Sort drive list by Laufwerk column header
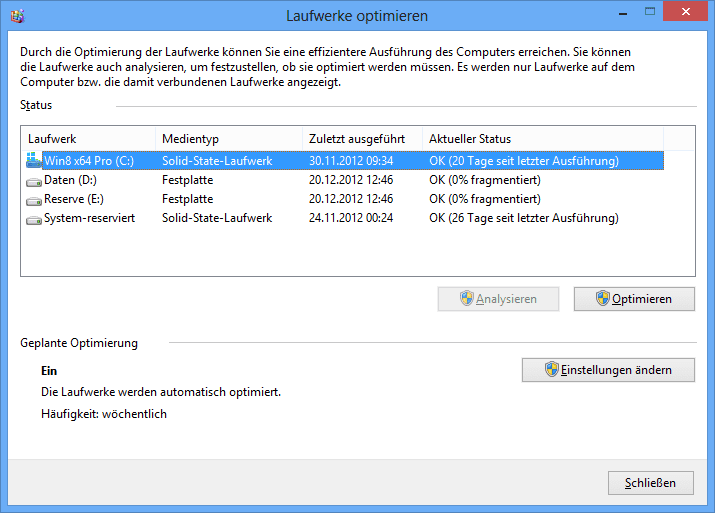Screen dimensions: 715x513 88,139
